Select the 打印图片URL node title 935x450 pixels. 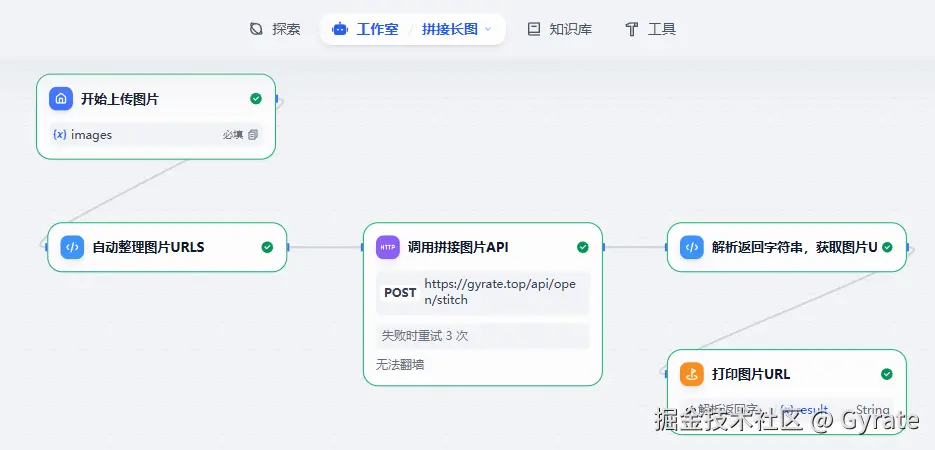pyautogui.click(x=751, y=374)
